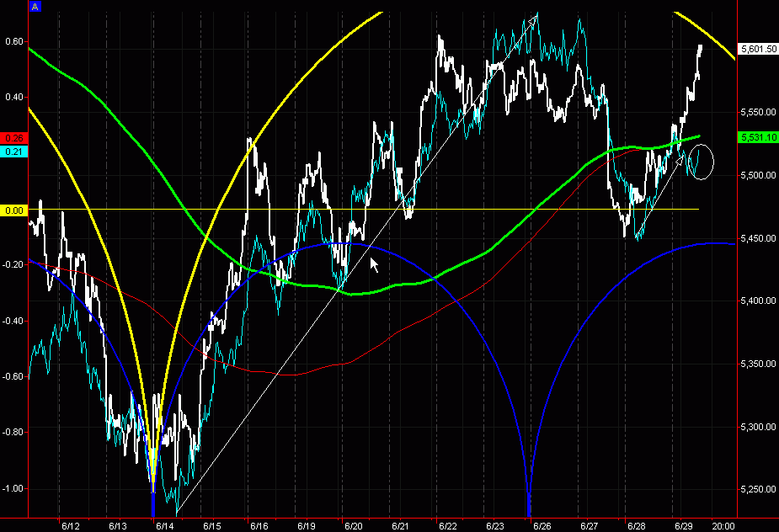779x532 pixels.
Task: Click the -0.40 left axis label
Action: pos(13,321)
